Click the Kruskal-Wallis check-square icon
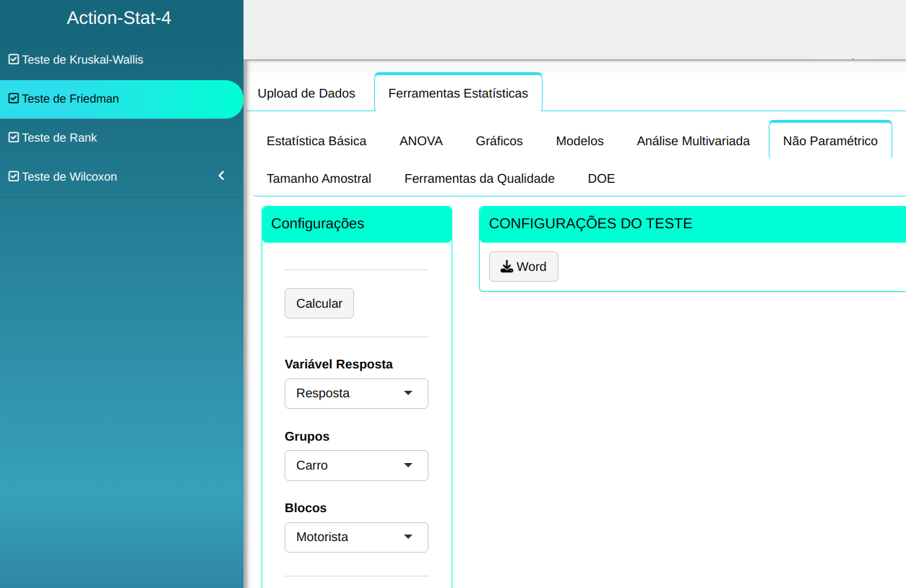The height and width of the screenshot is (588, 906). click(x=13, y=59)
